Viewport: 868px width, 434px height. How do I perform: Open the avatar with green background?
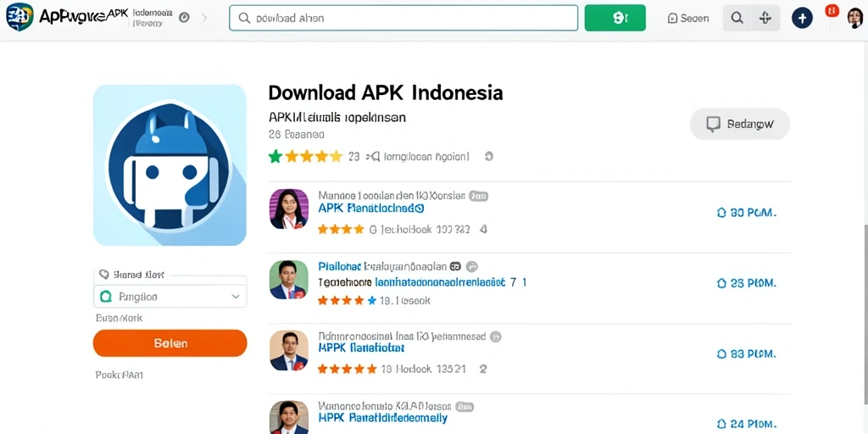point(289,280)
